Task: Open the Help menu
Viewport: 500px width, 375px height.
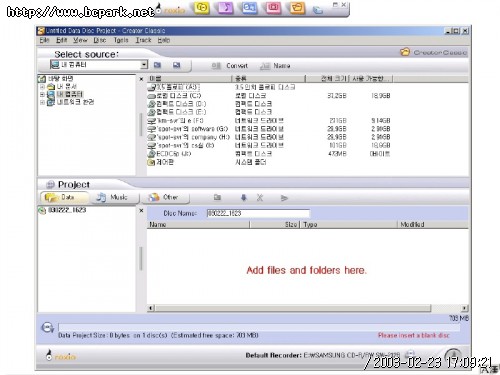Action: click(x=164, y=40)
